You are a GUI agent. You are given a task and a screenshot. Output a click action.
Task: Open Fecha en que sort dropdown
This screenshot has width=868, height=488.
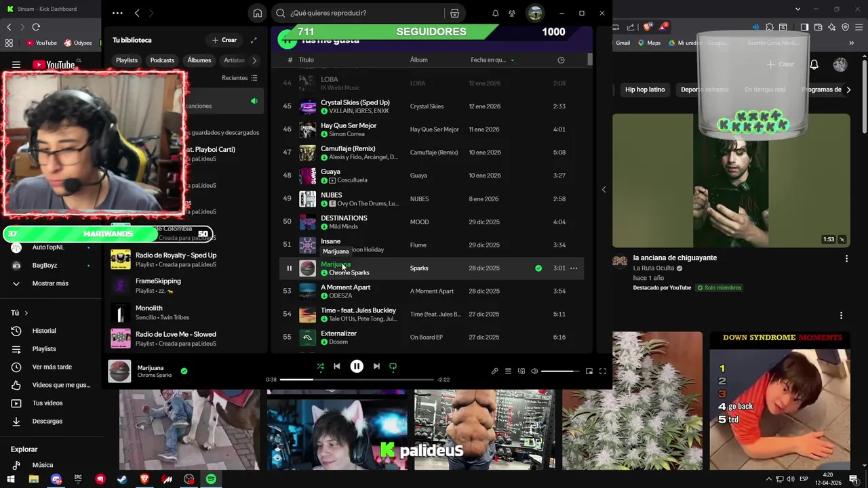pos(492,60)
